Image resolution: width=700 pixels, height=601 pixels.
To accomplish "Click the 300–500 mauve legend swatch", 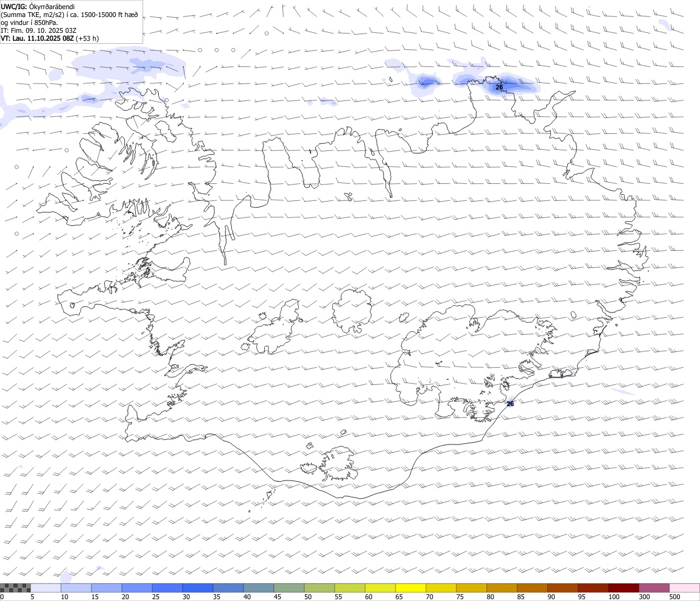I will pos(654,588).
